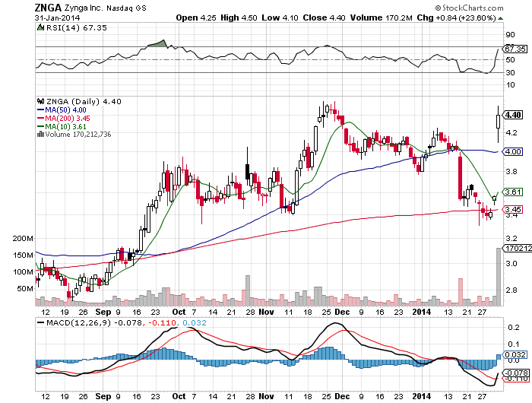Click the Low 4.10 value

(x=280, y=17)
